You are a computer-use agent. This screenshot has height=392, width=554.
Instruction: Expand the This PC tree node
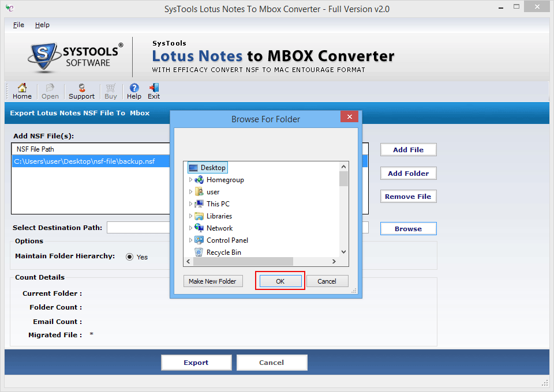(x=190, y=203)
